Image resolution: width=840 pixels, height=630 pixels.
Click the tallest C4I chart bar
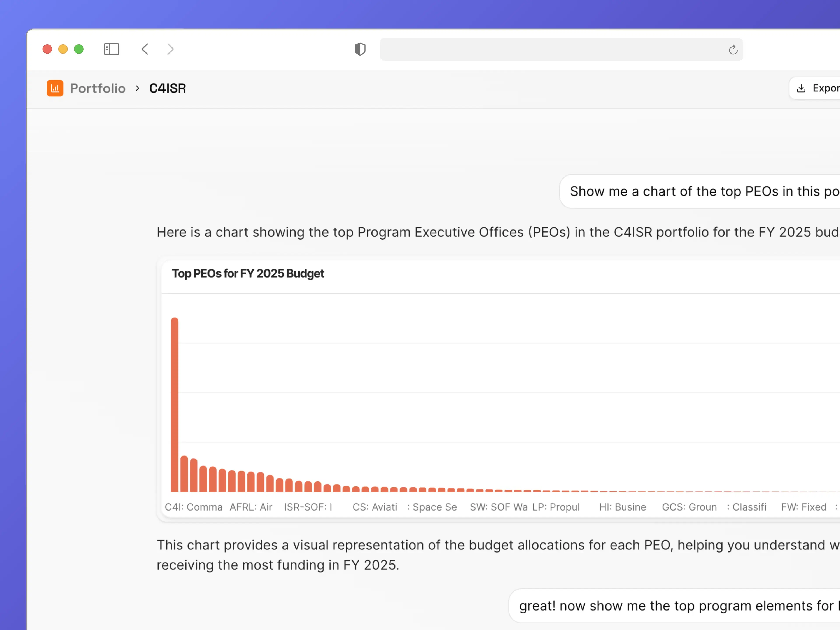coord(175,404)
